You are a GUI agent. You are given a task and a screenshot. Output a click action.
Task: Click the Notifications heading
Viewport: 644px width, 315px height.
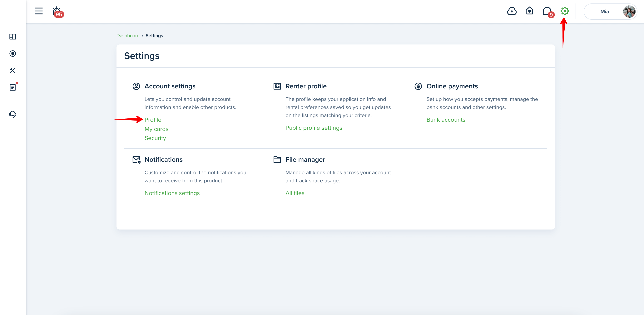coord(164,159)
